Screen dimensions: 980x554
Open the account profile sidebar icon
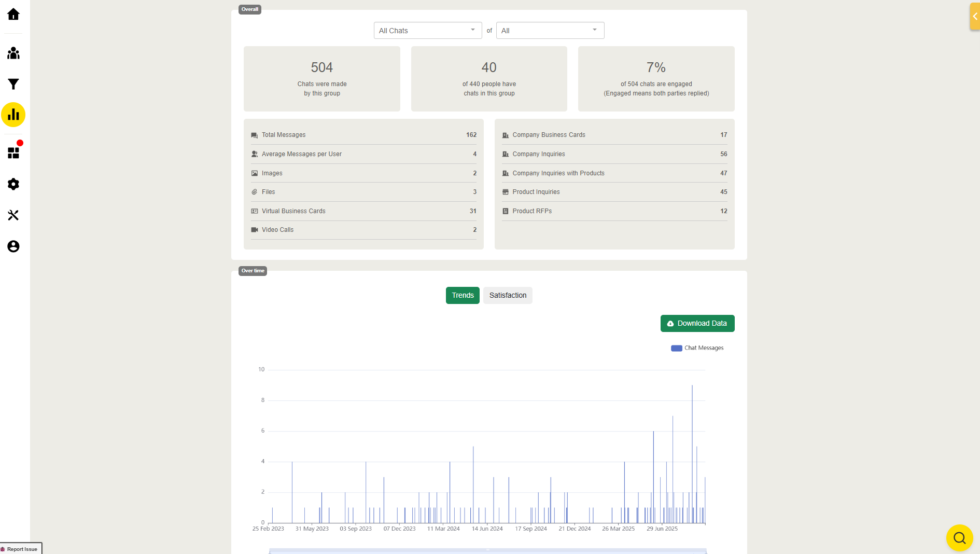[x=13, y=246]
